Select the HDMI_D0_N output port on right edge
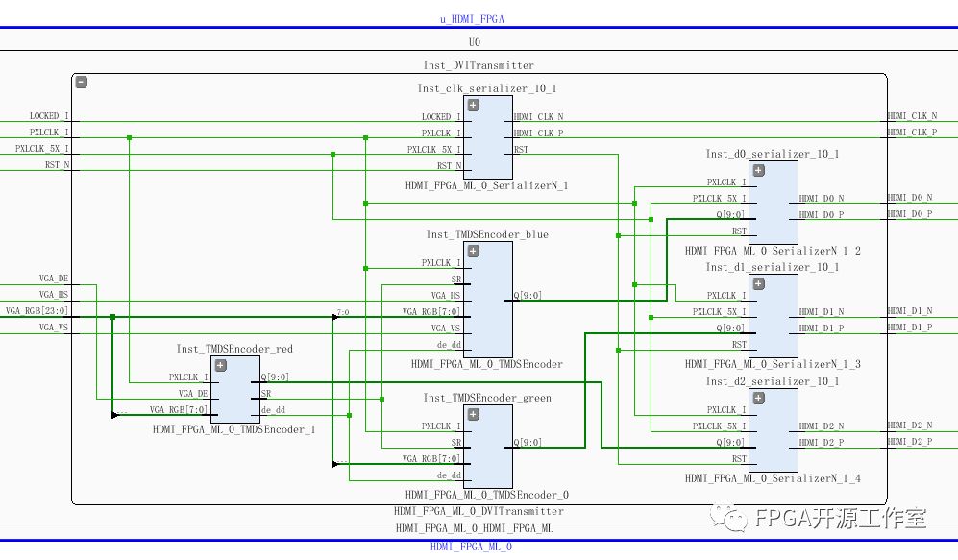 (909, 198)
